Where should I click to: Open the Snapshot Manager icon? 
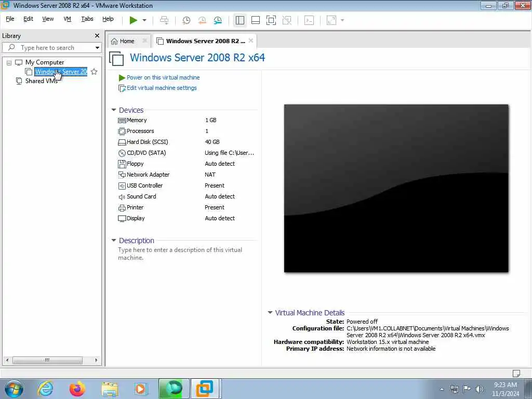(218, 20)
